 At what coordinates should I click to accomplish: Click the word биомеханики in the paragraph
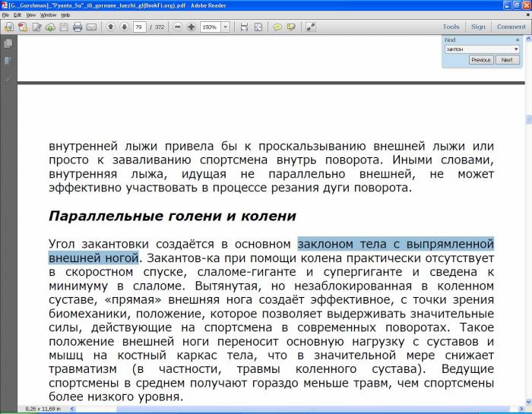click(x=88, y=314)
